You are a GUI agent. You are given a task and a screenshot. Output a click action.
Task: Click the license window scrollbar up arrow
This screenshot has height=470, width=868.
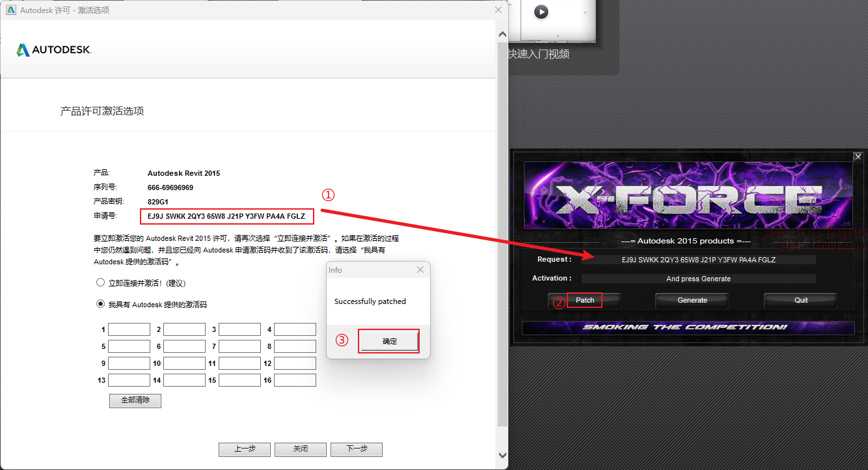[502, 34]
